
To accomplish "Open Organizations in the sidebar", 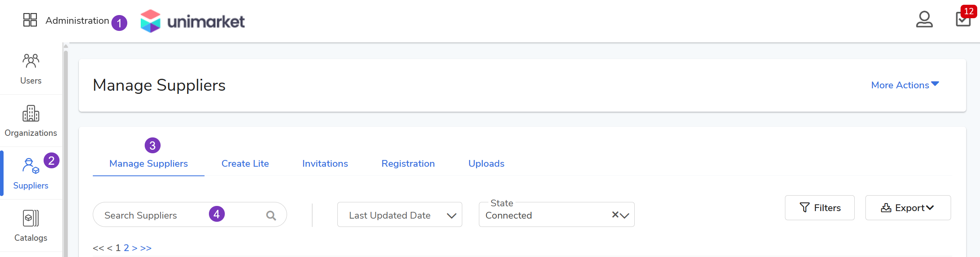I will coord(31,121).
